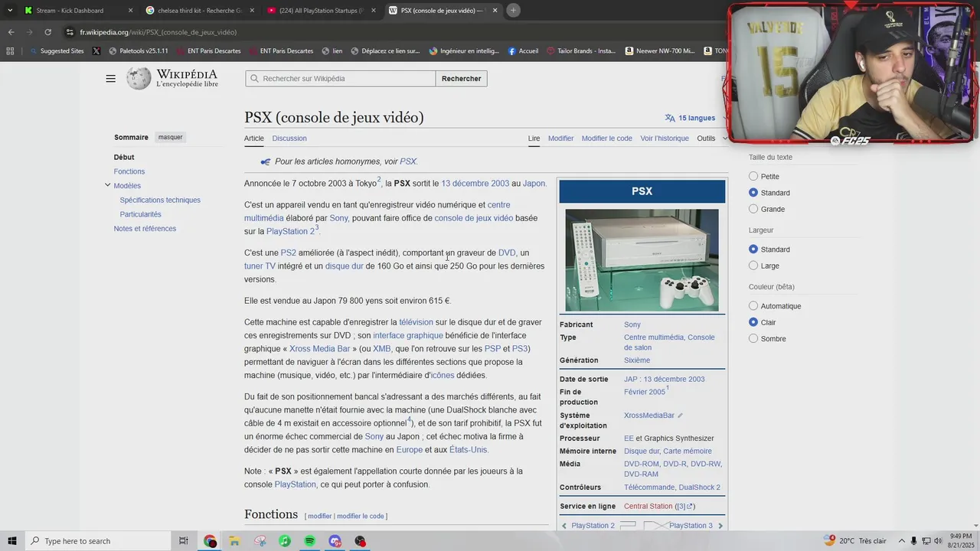Switch to the Article tab
This screenshot has width=980, height=551.
254,139
